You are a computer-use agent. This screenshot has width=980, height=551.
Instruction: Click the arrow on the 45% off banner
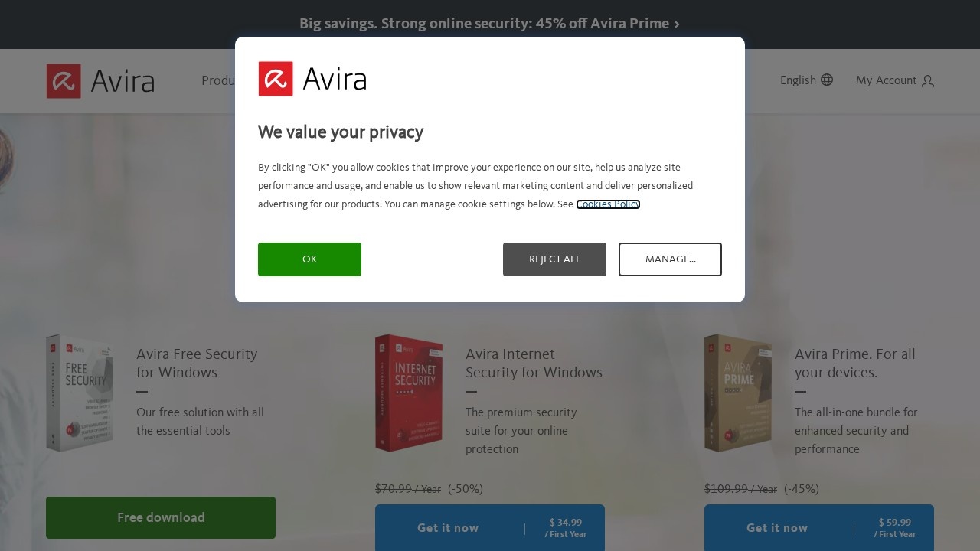677,24
